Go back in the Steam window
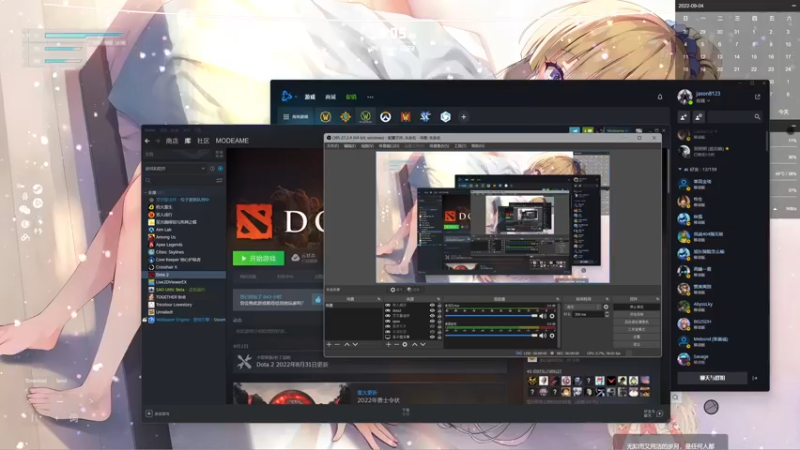This screenshot has height=450, width=800. [x=147, y=141]
